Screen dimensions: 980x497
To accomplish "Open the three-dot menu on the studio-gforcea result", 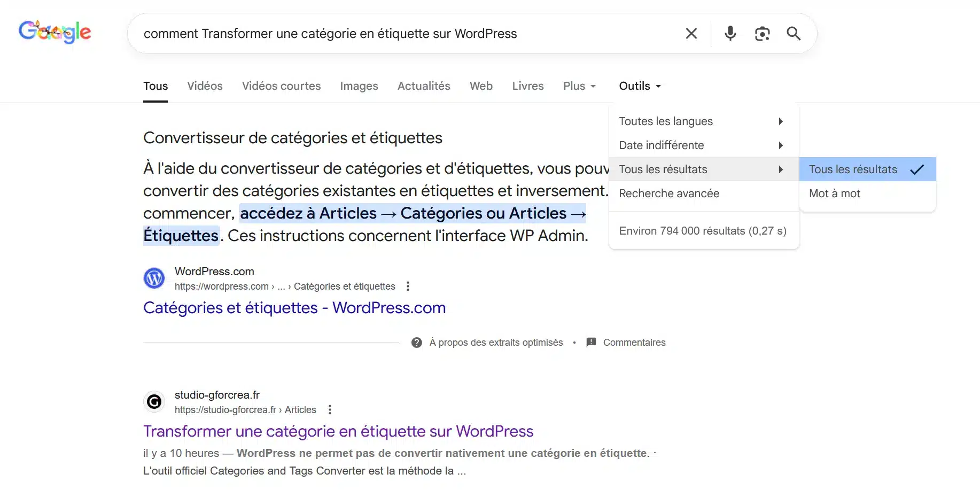I will point(330,409).
